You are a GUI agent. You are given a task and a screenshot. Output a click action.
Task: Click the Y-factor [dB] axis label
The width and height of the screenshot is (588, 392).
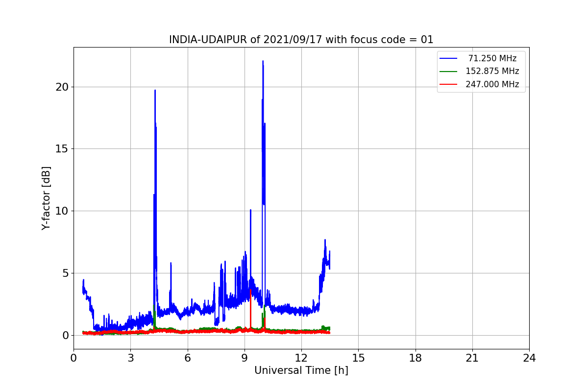click(46, 198)
